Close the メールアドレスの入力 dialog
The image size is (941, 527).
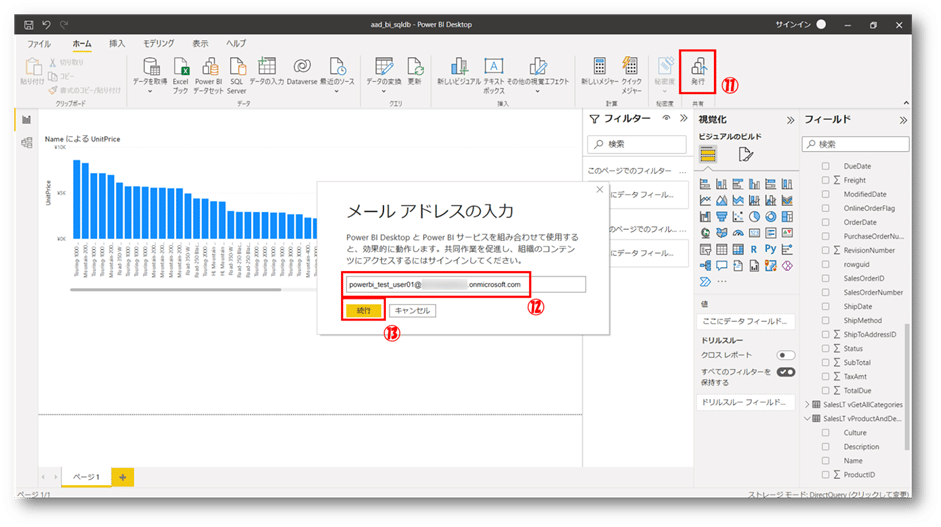[x=600, y=190]
